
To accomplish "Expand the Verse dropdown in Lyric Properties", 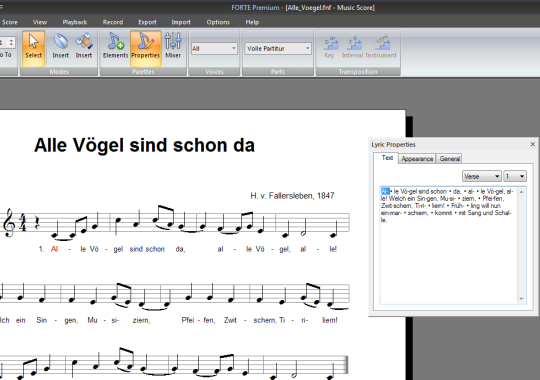I will click(481, 176).
